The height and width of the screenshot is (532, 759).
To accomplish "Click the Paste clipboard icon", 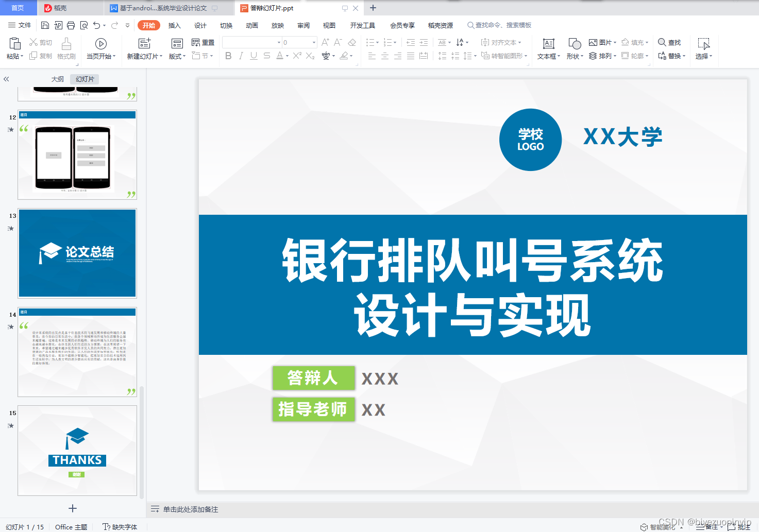I will point(14,44).
